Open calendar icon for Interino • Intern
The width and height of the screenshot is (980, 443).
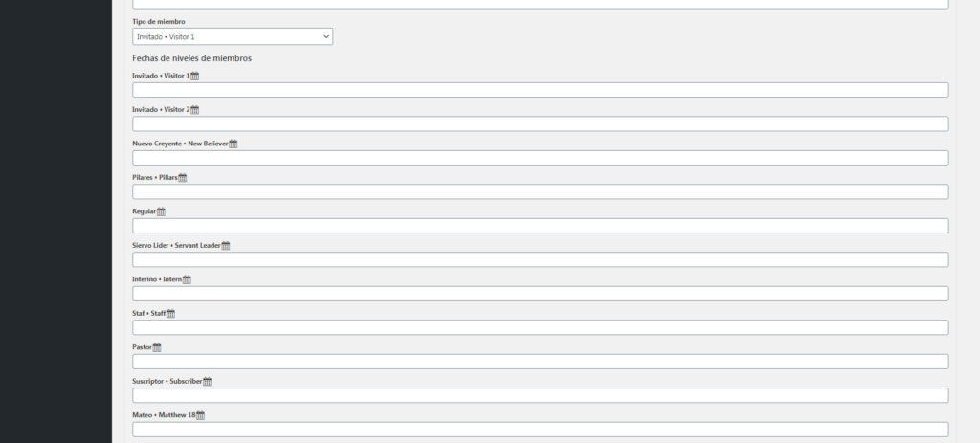187,279
